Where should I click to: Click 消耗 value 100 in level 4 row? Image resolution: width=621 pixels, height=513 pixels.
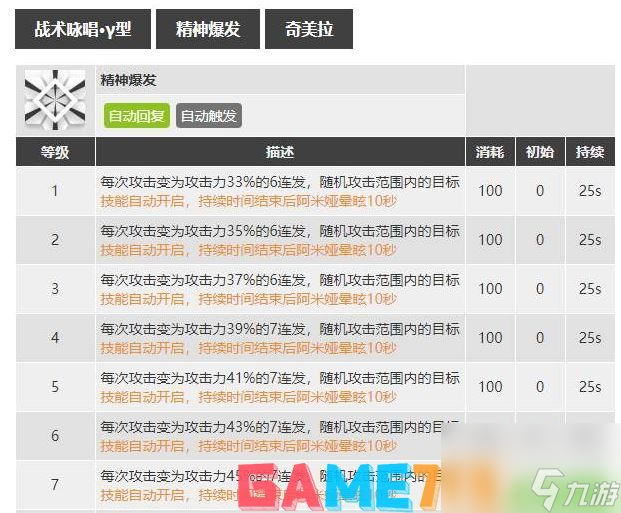pos(490,338)
